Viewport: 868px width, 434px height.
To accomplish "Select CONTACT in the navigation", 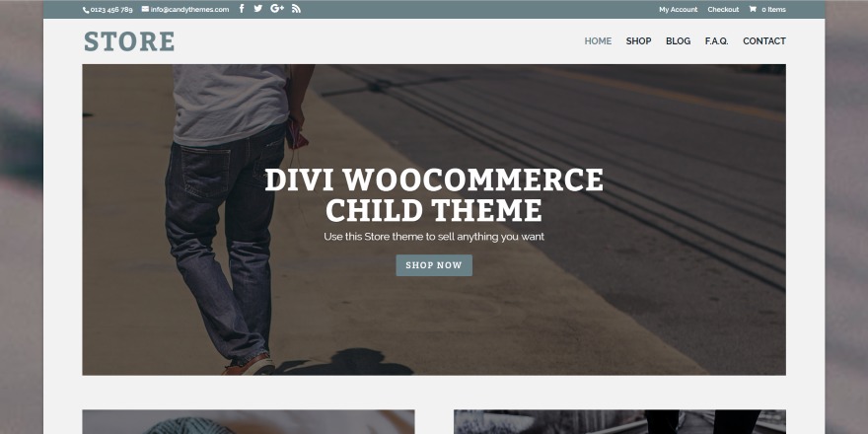I will (x=763, y=41).
